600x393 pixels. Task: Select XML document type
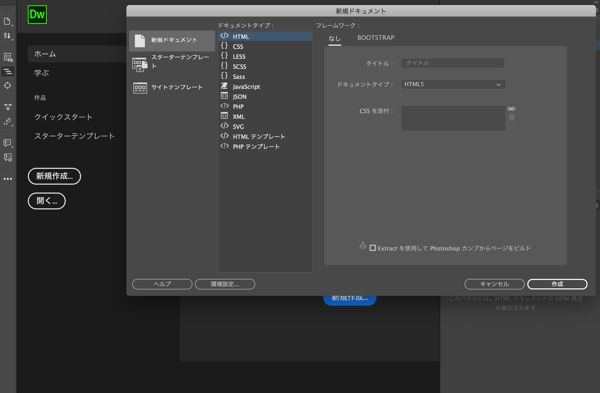tap(265, 116)
